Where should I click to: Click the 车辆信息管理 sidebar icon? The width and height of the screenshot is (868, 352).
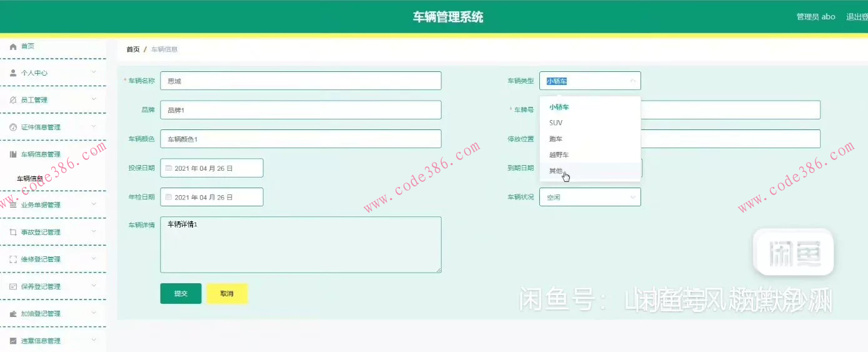click(x=13, y=154)
